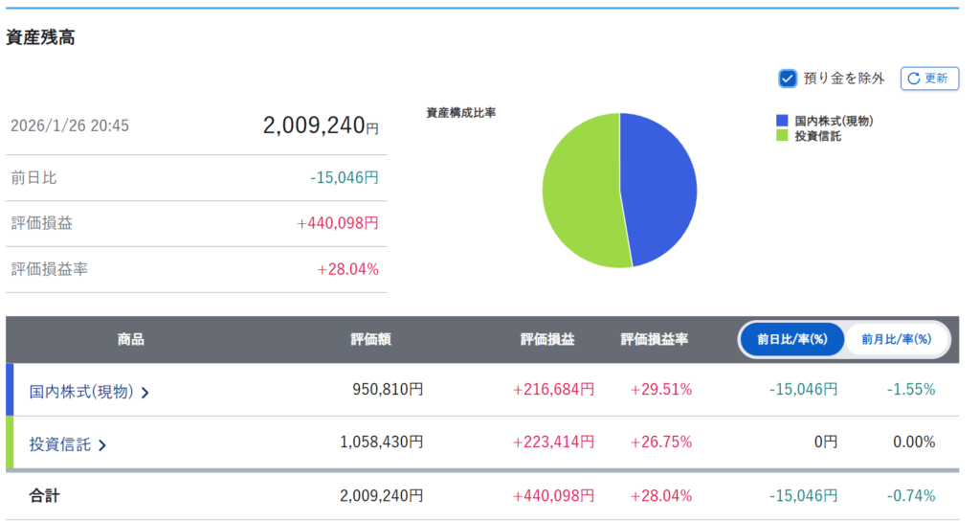The width and height of the screenshot is (980, 522).
Task: Toggle the 預り金を除外 checkbox
Action: pyautogui.click(x=788, y=79)
